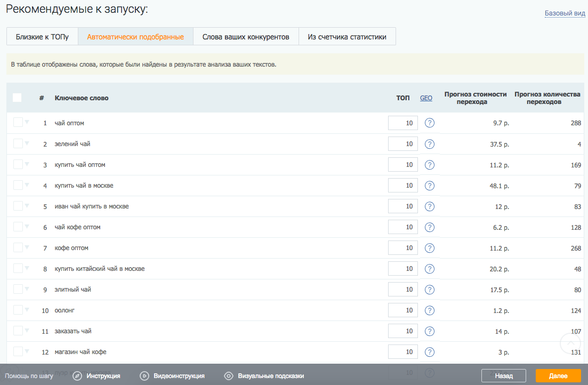Click the eye icon for Визуальные подсказки
The width and height of the screenshot is (588, 385).
[x=229, y=376]
